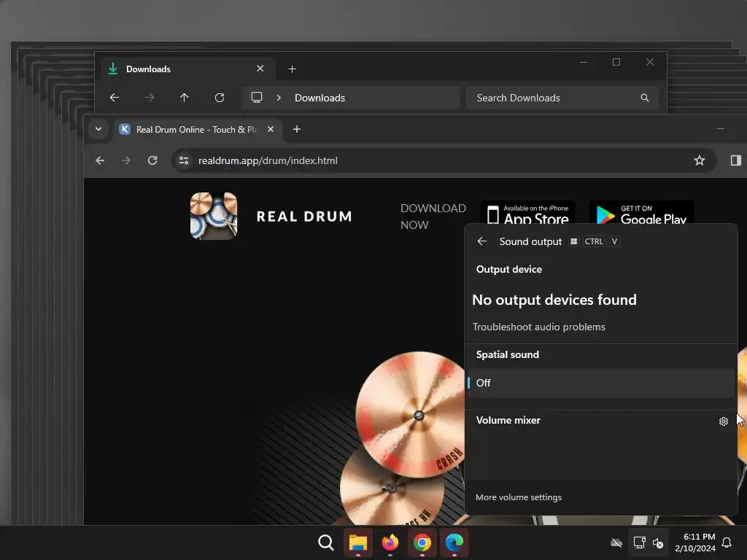Open Volume mixer settings gear
The image size is (747, 560).
pyautogui.click(x=724, y=421)
